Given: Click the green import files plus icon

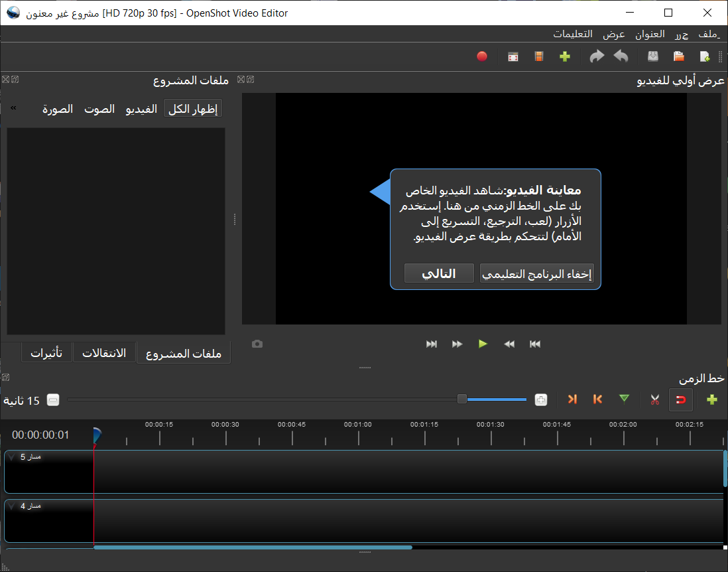Looking at the screenshot, I should [x=565, y=56].
